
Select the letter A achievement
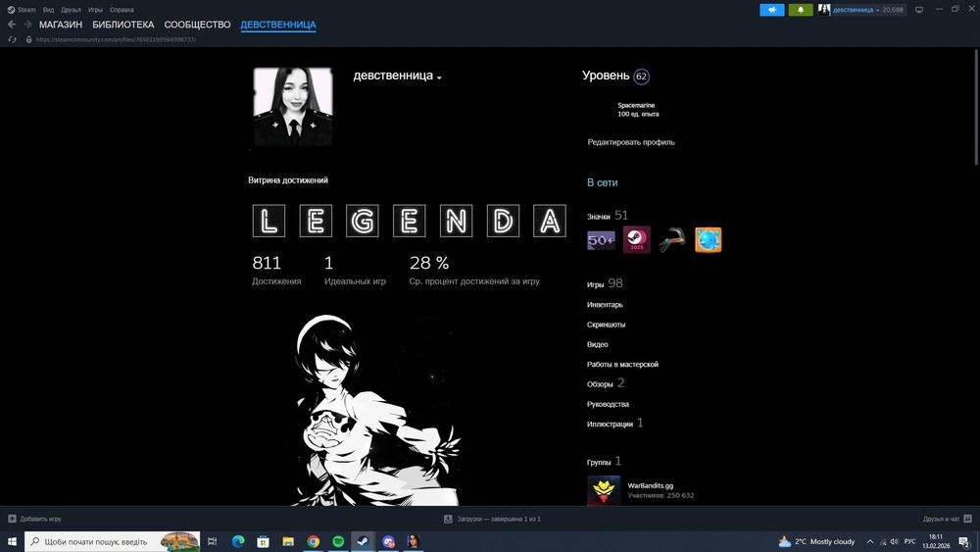click(x=550, y=221)
